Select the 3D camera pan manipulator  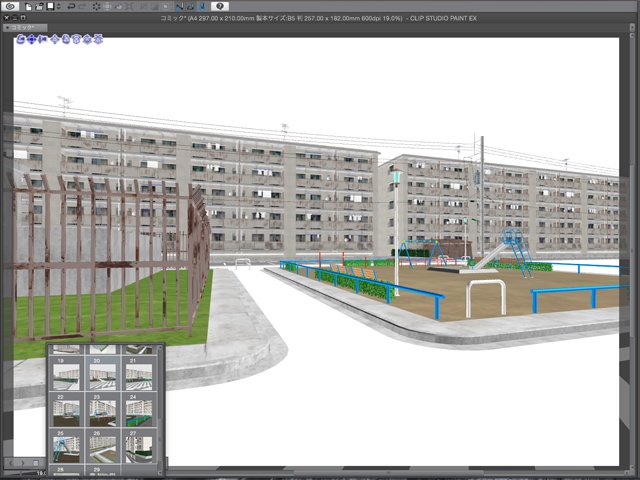click(31, 40)
